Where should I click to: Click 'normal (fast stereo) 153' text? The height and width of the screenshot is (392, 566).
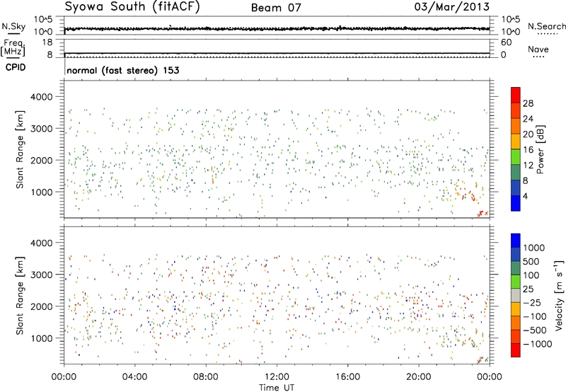pos(123,70)
